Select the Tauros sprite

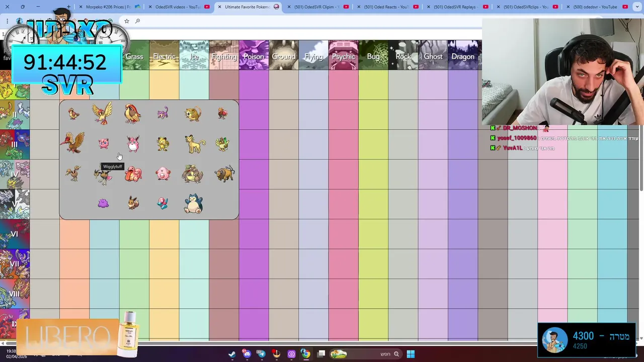click(224, 174)
